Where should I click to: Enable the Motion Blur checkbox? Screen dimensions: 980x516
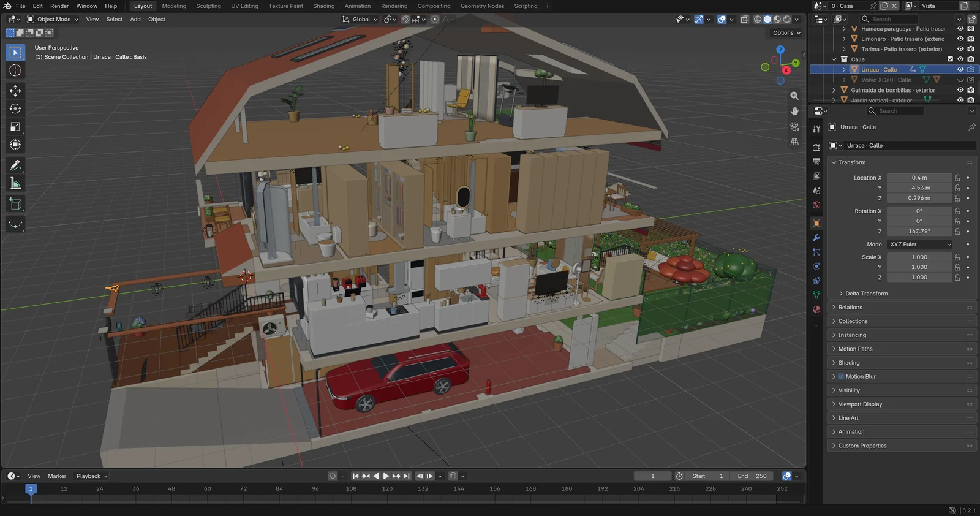point(841,376)
